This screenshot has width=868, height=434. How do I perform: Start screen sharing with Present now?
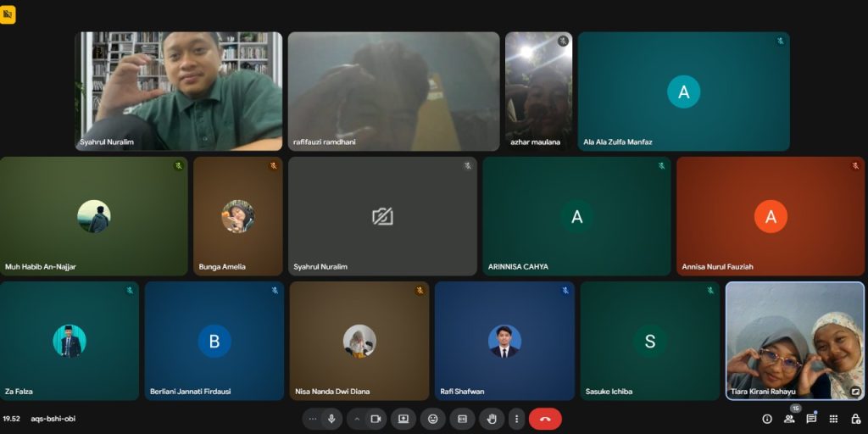click(x=403, y=419)
